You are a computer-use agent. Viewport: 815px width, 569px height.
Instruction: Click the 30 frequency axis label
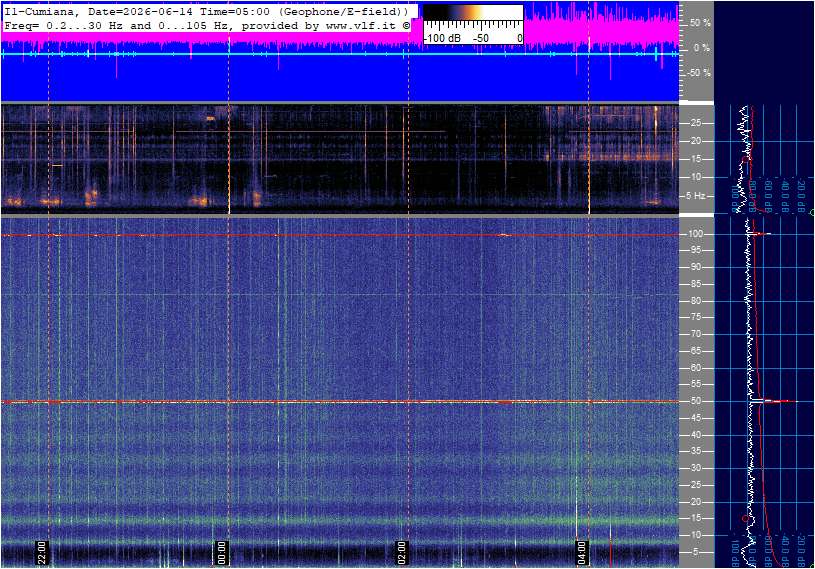695,468
